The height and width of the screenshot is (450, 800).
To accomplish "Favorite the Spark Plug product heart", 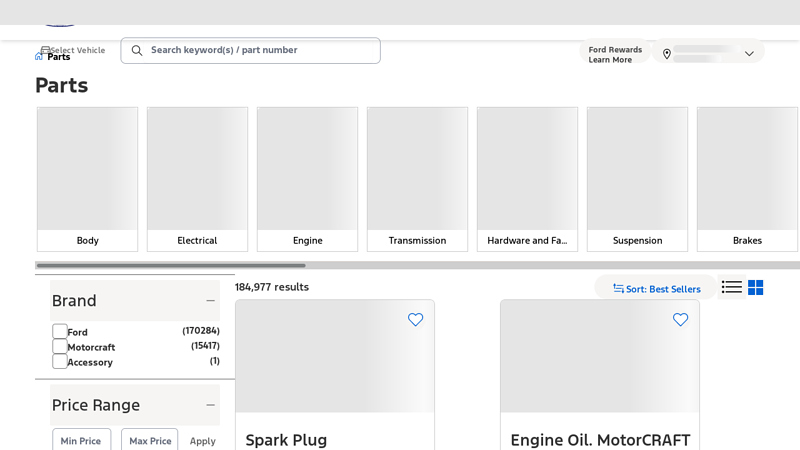I will [x=415, y=319].
